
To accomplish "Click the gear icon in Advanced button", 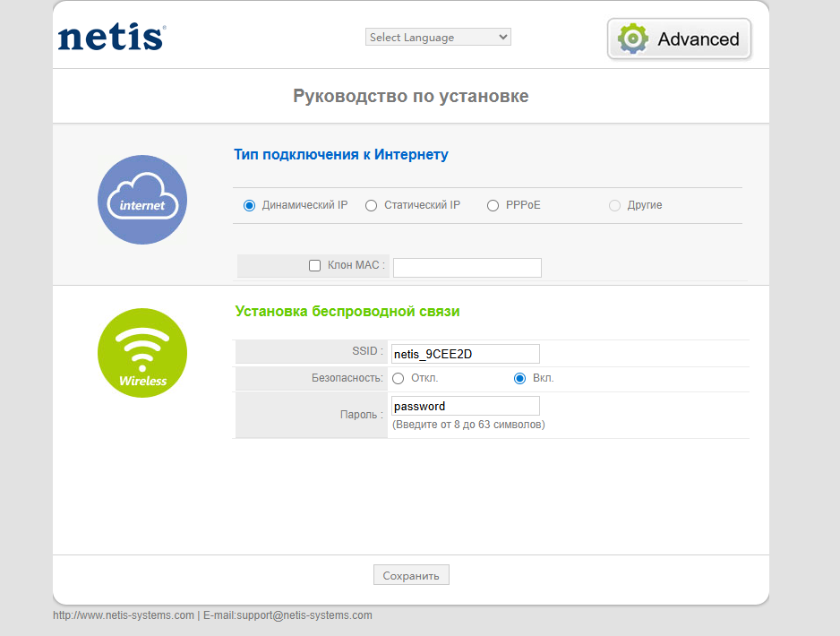I will point(633,39).
